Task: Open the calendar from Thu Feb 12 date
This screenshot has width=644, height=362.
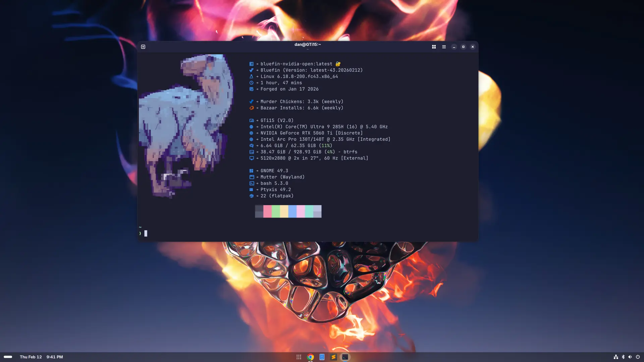Action: tap(31, 357)
